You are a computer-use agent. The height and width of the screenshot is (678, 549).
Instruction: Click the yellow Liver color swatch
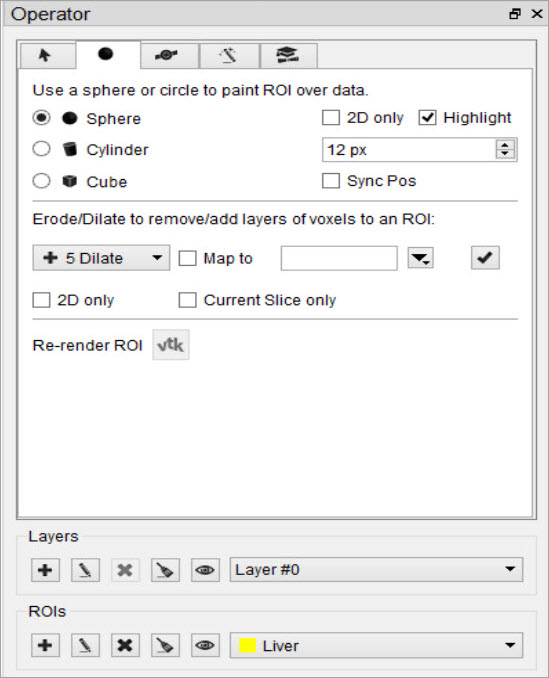pos(248,645)
